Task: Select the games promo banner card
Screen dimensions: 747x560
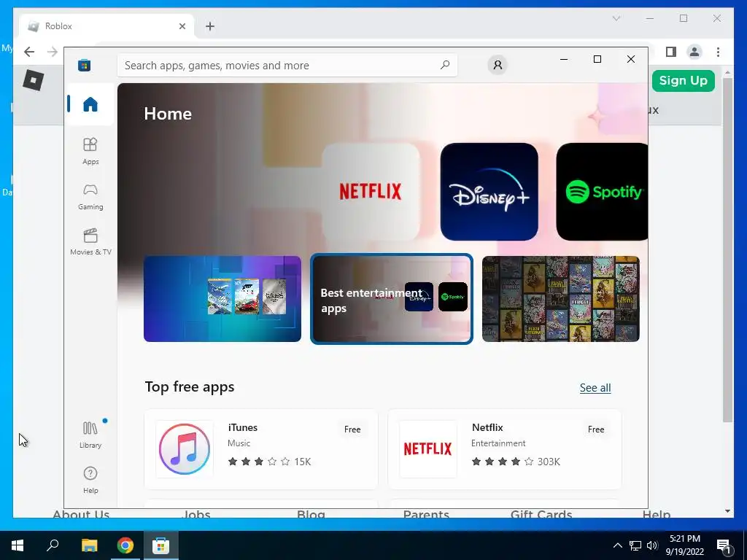Action: click(222, 298)
